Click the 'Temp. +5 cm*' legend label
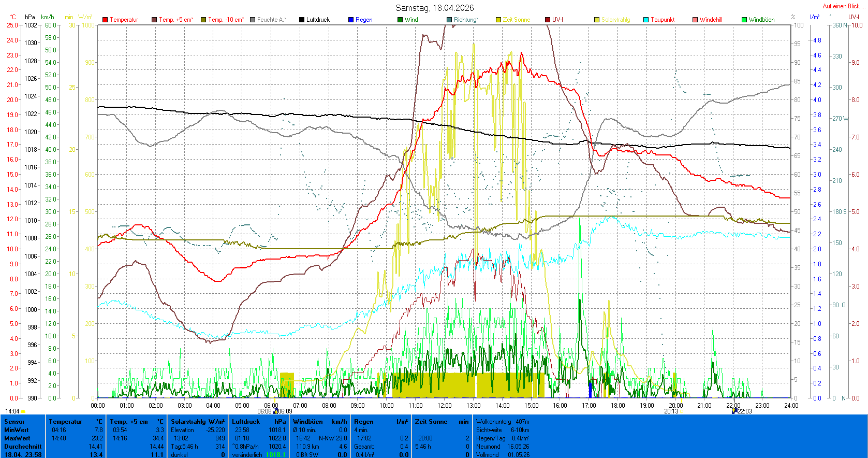This screenshot has width=868, height=458. 176,20
